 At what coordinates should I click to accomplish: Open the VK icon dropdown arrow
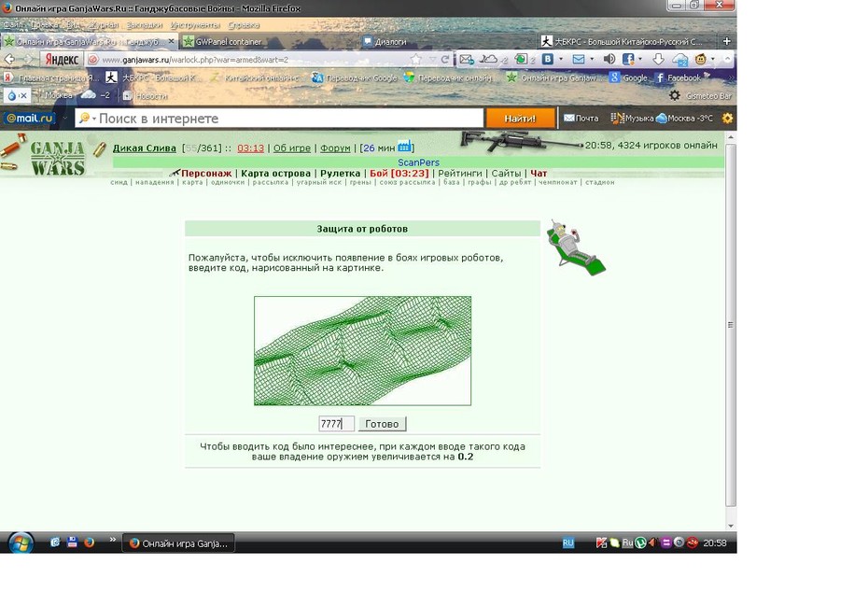click(561, 59)
